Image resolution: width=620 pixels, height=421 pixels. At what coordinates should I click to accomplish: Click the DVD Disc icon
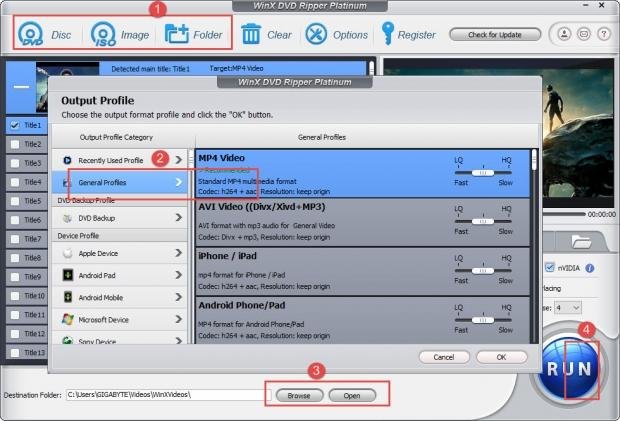click(x=30, y=34)
